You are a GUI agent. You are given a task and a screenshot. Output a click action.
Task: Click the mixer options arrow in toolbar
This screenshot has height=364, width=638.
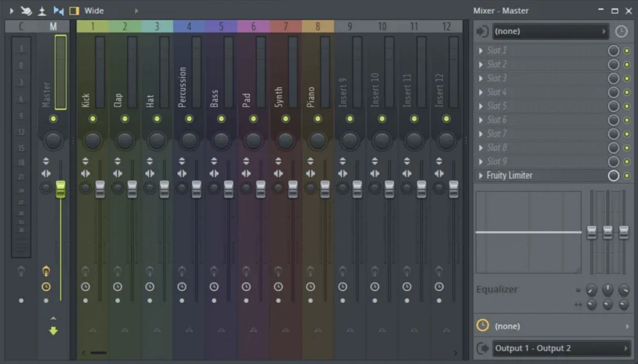[11, 11]
